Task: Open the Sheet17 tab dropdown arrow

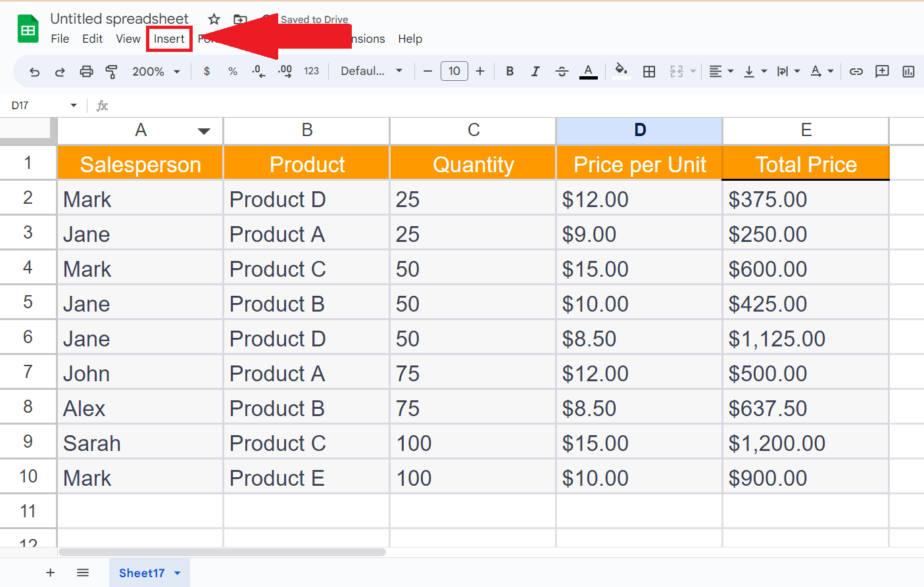Action: 177,573
